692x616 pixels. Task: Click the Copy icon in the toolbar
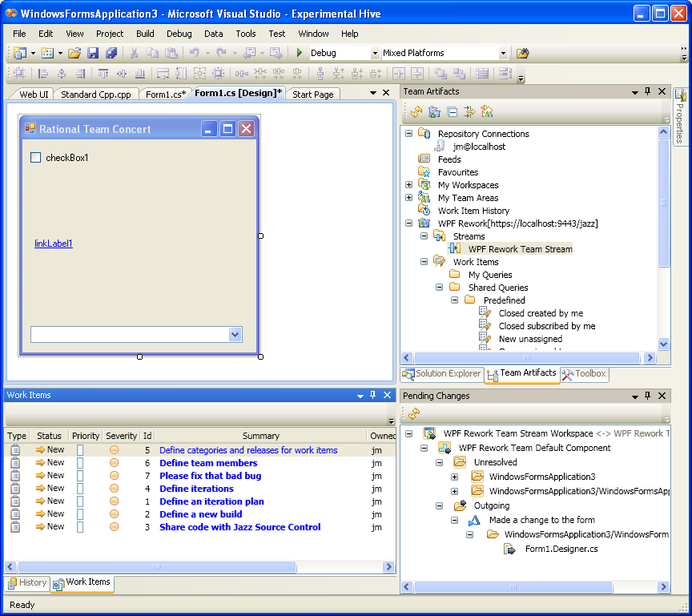tap(152, 54)
